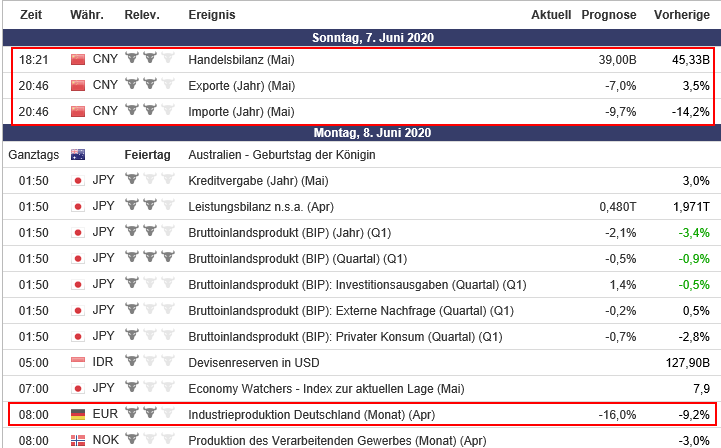Click the Germany flag beside EUR

pos(78,414)
